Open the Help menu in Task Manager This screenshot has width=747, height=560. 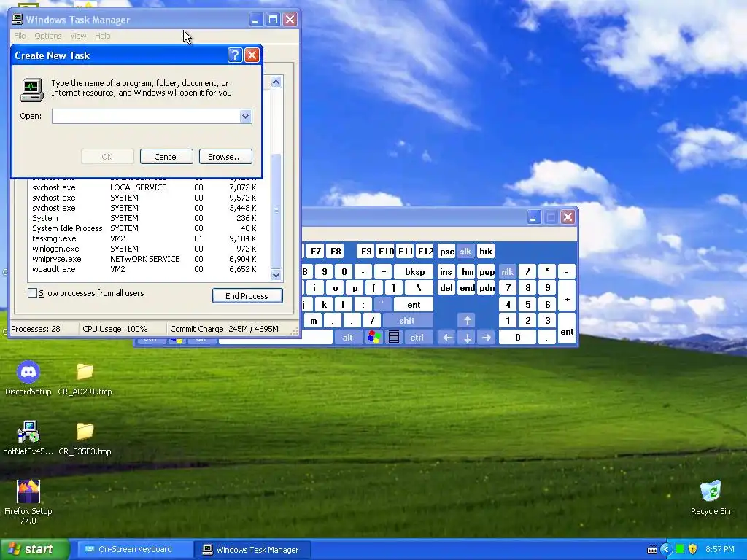coord(102,36)
